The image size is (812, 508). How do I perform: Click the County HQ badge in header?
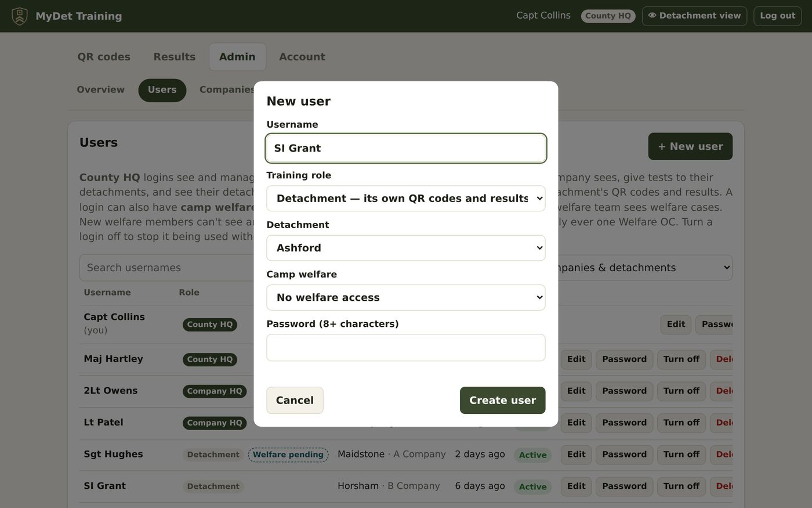[x=608, y=16]
